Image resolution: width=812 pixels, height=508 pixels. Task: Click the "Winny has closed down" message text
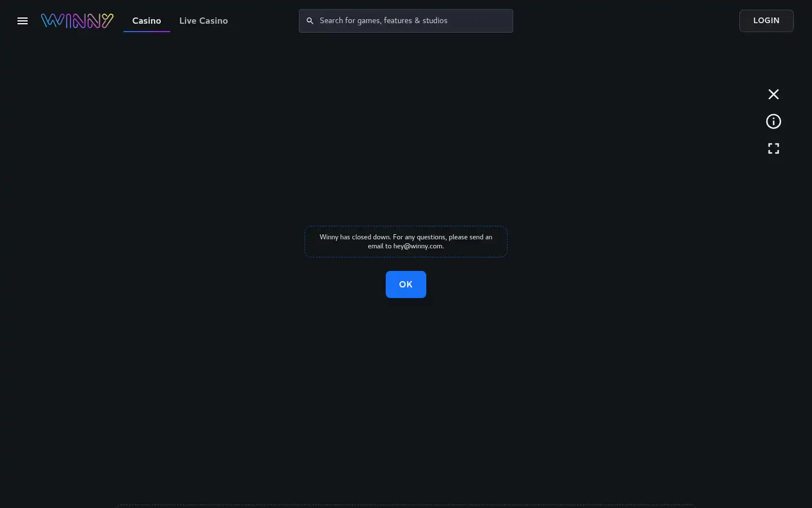406,242
